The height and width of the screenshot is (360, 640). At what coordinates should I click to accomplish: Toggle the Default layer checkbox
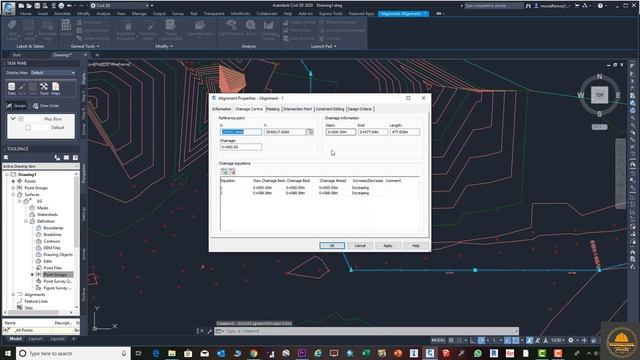(x=28, y=128)
